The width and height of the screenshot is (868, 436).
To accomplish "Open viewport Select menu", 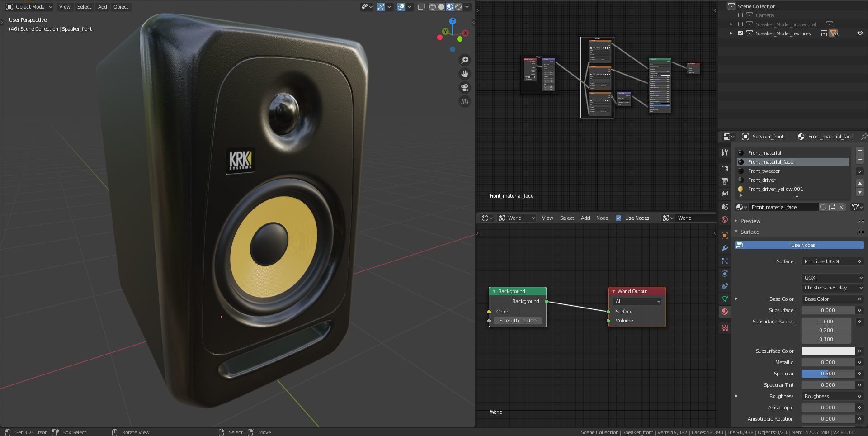I will click(x=84, y=7).
